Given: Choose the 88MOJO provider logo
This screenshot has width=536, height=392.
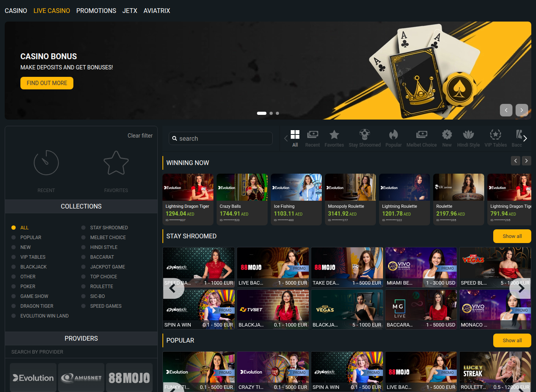Looking at the screenshot, I should pos(129,377).
